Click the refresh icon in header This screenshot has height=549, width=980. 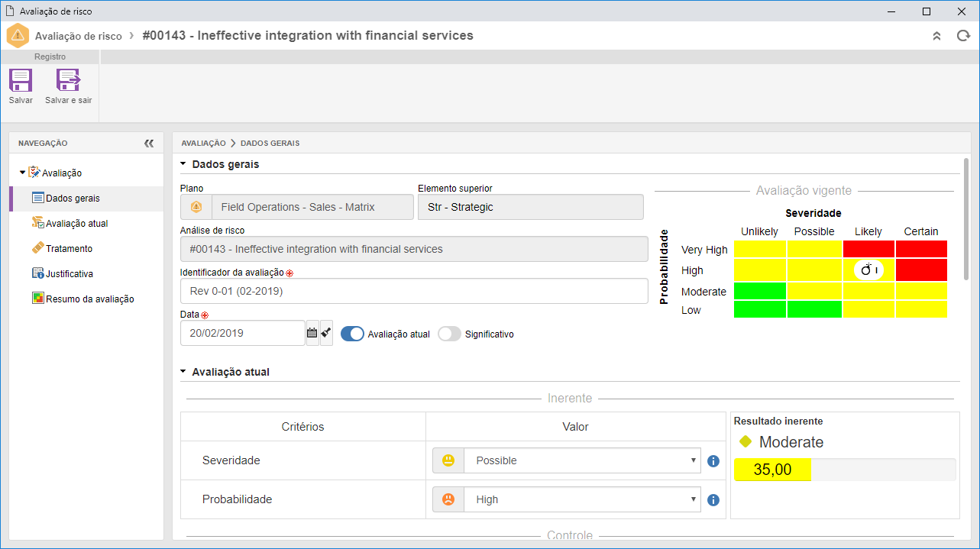click(963, 36)
